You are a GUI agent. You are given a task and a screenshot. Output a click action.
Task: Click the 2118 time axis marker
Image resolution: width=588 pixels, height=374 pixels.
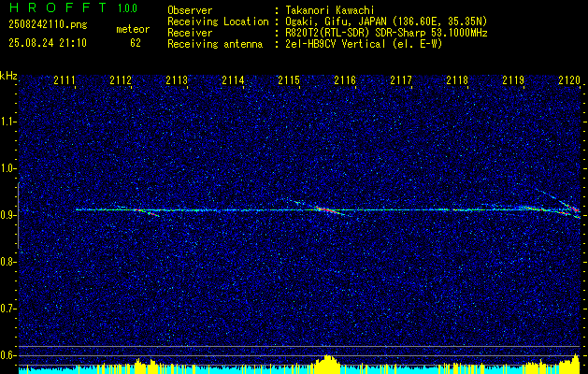457,79
